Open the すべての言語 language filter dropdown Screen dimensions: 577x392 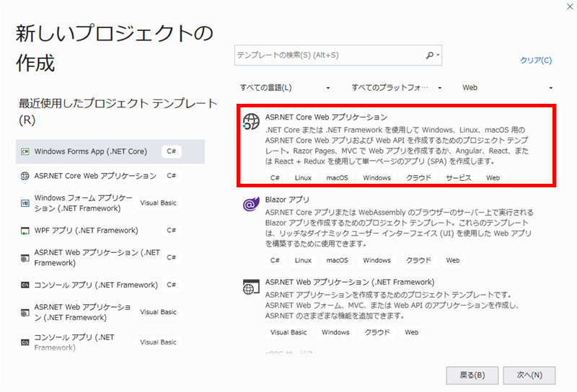point(285,87)
